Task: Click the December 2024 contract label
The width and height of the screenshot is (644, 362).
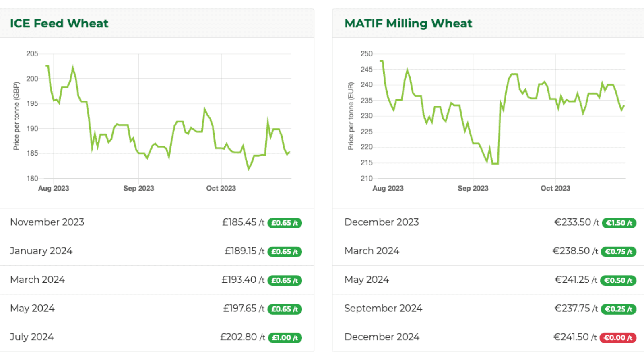Action: (382, 337)
